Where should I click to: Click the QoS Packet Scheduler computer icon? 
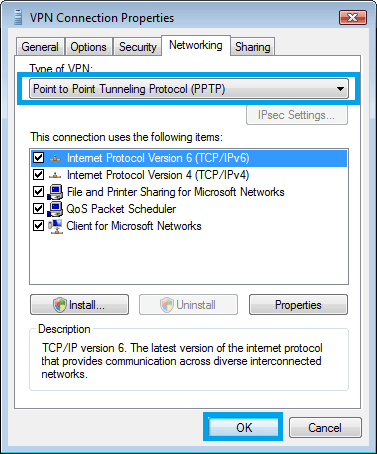tap(55, 209)
